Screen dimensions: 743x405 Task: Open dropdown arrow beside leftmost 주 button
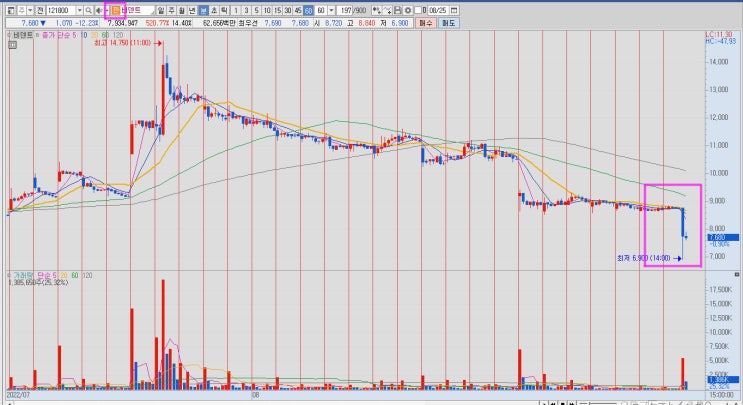point(30,10)
